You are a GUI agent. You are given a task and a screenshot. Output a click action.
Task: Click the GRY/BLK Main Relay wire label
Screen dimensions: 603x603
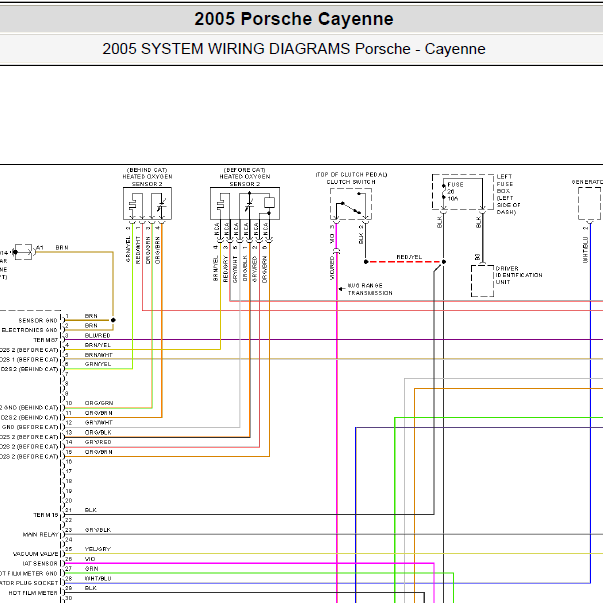point(98,530)
